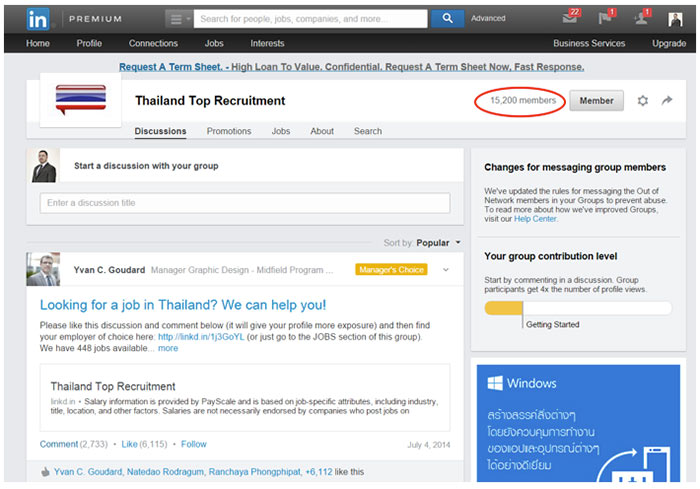Viewport: 700px width, 489px height.
Task: Open Advanced search link
Action: 488,18
